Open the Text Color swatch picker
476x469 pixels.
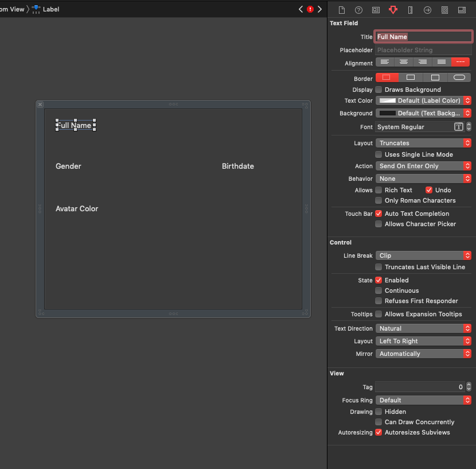(388, 100)
